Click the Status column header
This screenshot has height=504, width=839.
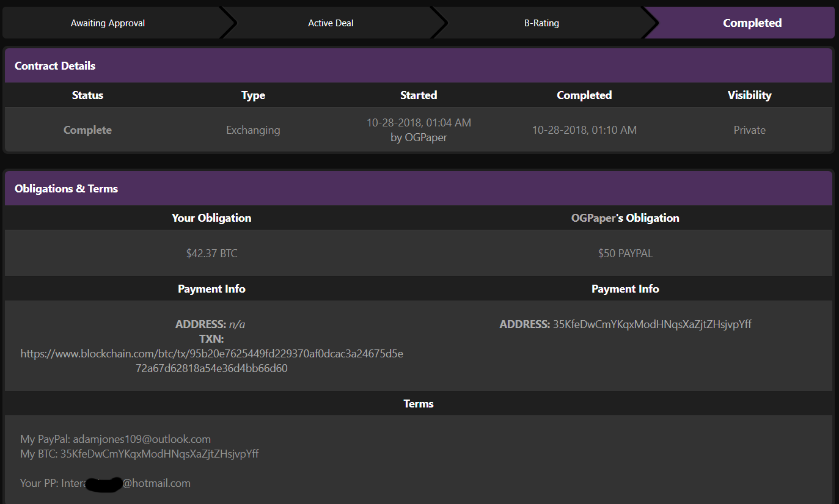pos(87,95)
